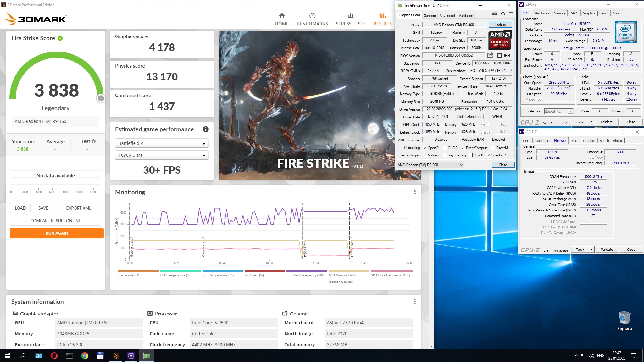Click the LOAD button in 3DMark

point(20,208)
